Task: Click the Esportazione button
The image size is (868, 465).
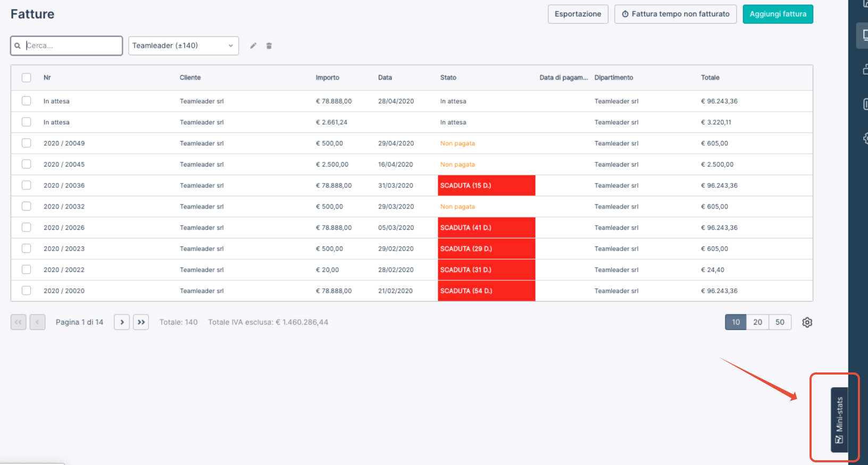Action: (578, 14)
